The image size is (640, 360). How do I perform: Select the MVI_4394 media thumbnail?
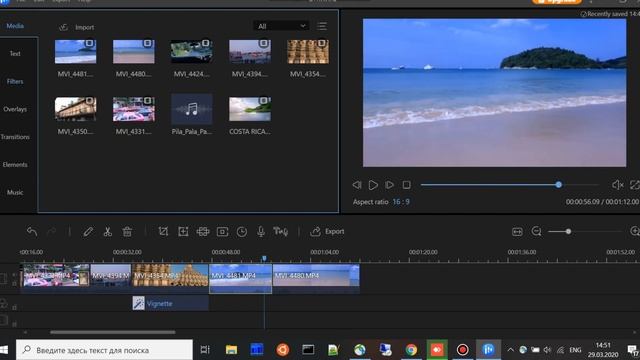click(x=249, y=52)
